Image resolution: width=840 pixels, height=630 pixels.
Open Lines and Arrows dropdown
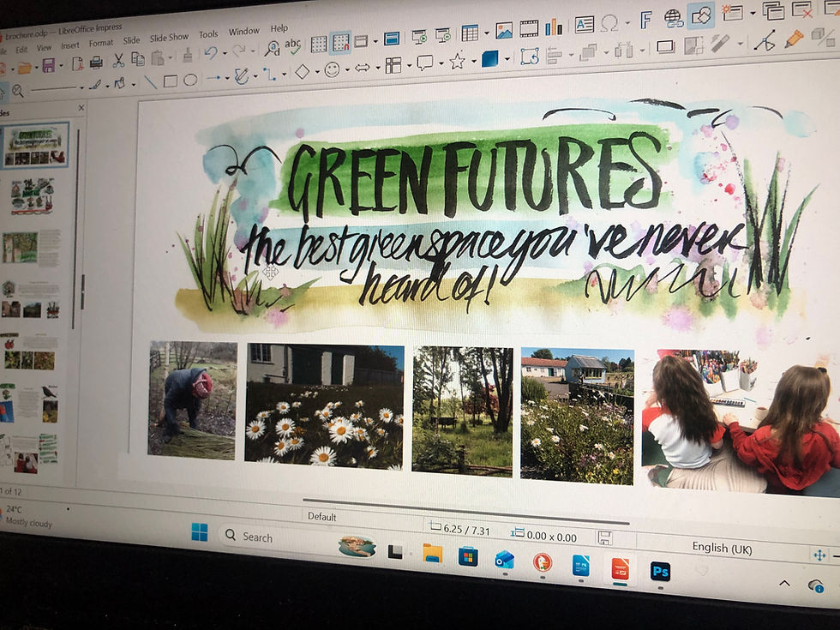point(227,78)
